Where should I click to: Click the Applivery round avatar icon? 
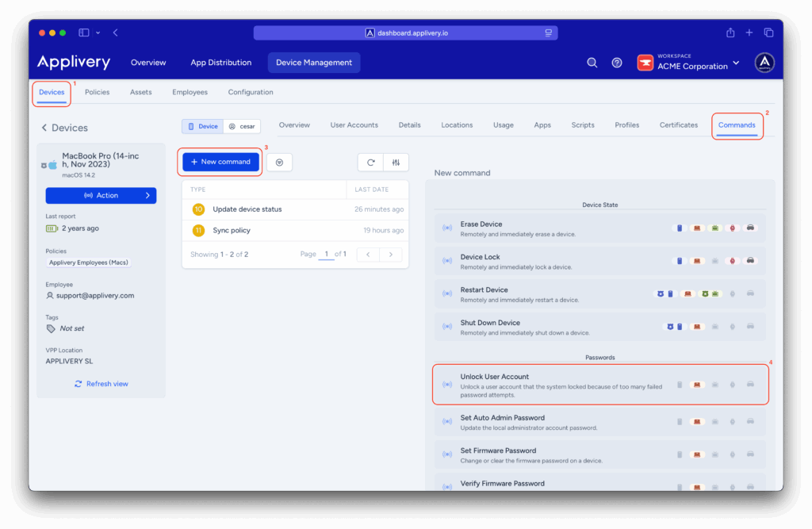(764, 63)
